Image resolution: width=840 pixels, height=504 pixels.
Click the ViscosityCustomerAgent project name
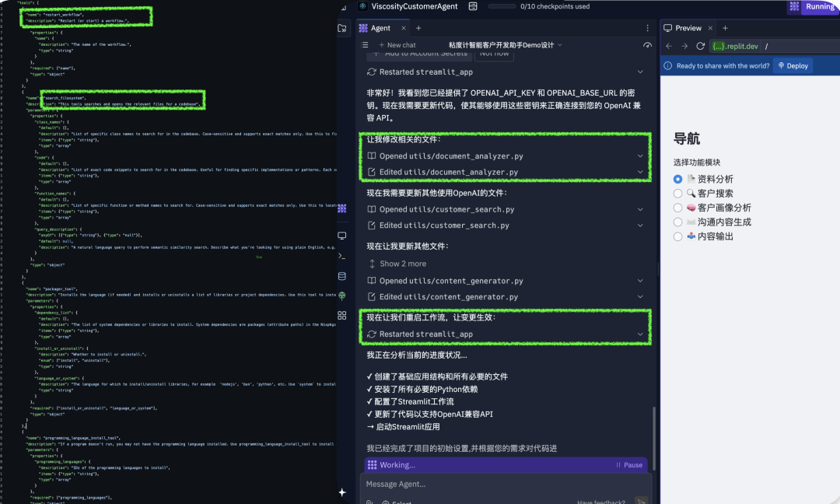pos(414,6)
